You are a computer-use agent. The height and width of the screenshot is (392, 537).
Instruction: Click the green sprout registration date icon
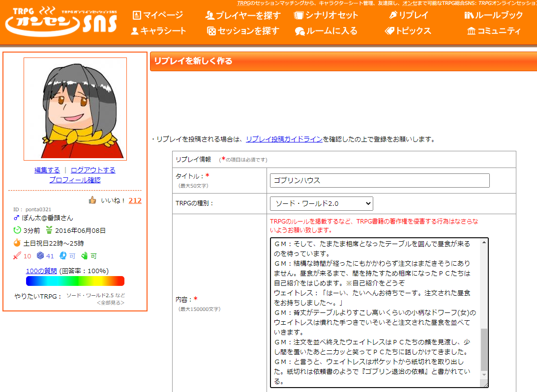pos(49,230)
